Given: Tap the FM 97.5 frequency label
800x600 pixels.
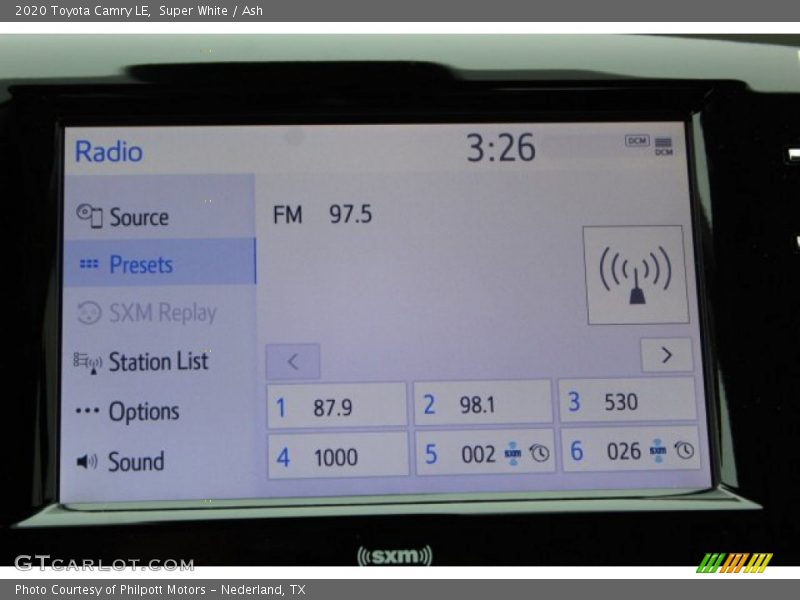Looking at the screenshot, I should coord(322,214).
